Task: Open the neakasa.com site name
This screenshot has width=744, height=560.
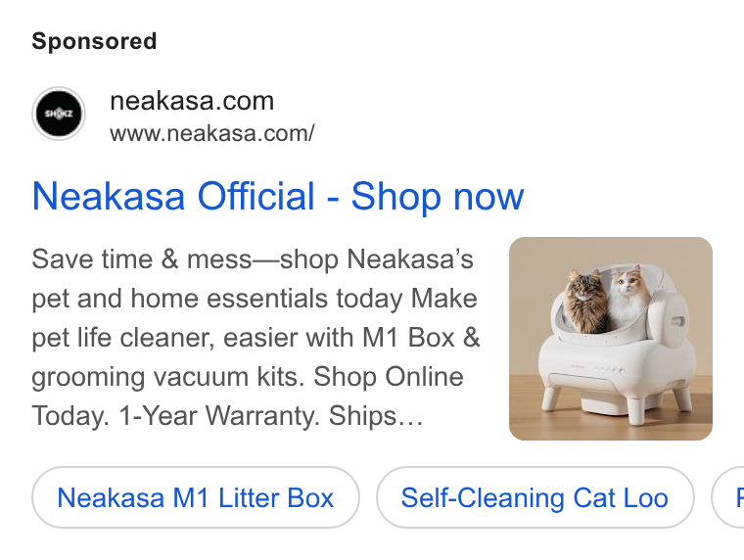Action: (x=192, y=101)
